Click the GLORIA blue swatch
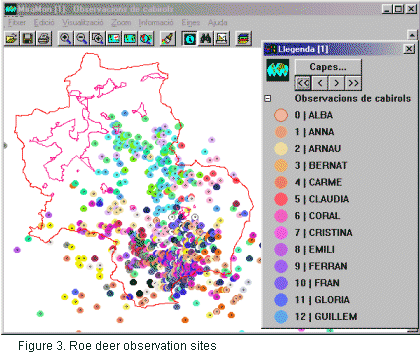Screen dimensions: 420x360 (x=281, y=300)
